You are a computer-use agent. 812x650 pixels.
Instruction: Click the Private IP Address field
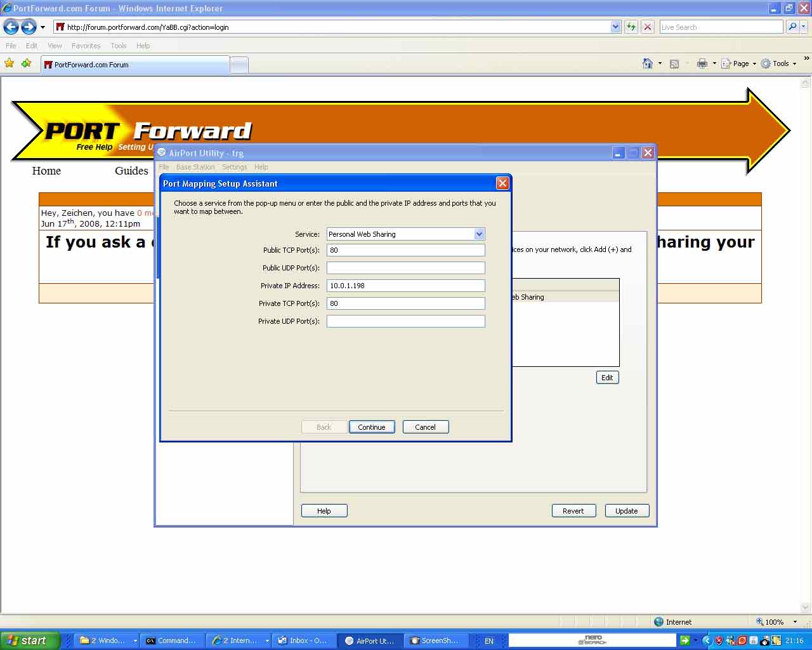click(406, 286)
